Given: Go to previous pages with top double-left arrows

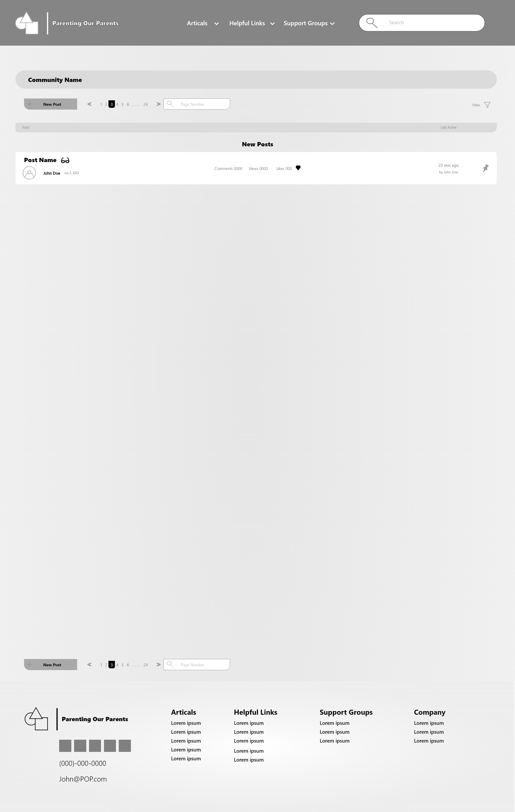Looking at the screenshot, I should tap(89, 104).
